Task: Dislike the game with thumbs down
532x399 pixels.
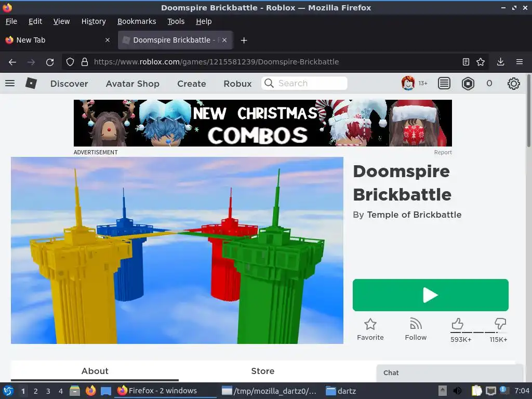Action: click(x=500, y=324)
